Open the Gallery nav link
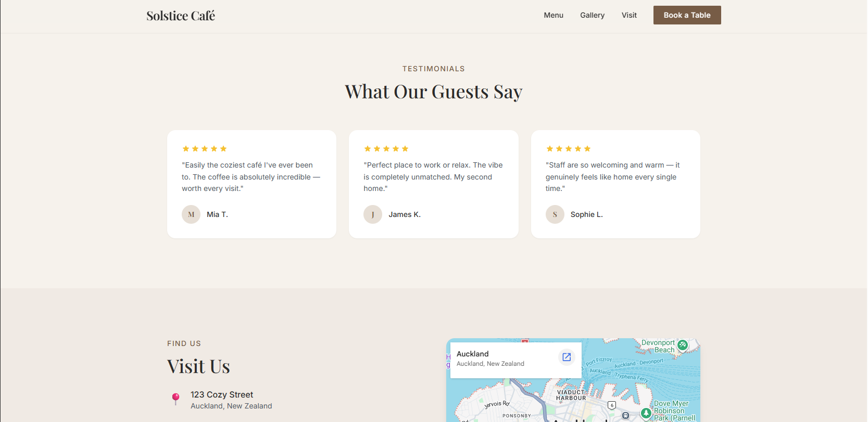 (x=593, y=15)
